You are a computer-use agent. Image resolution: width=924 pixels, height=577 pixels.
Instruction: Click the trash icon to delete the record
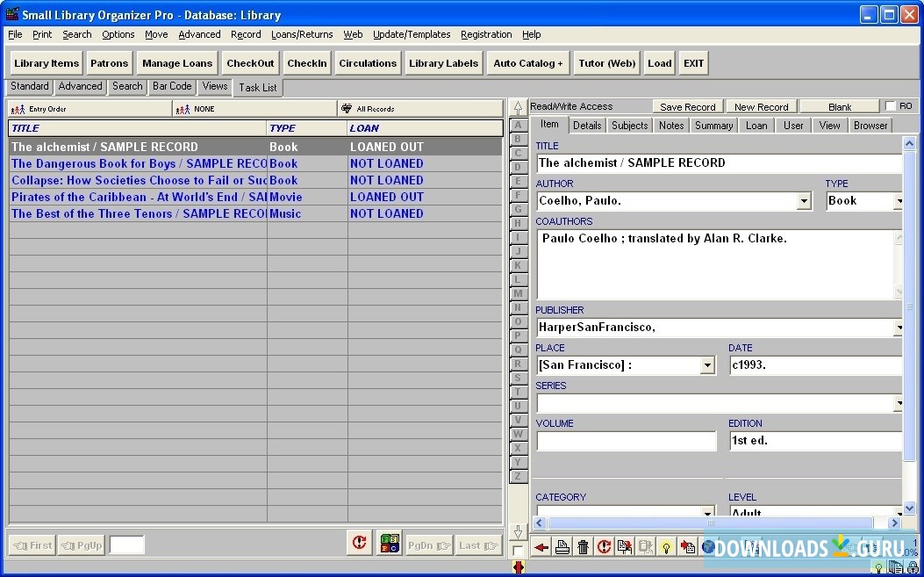[582, 546]
